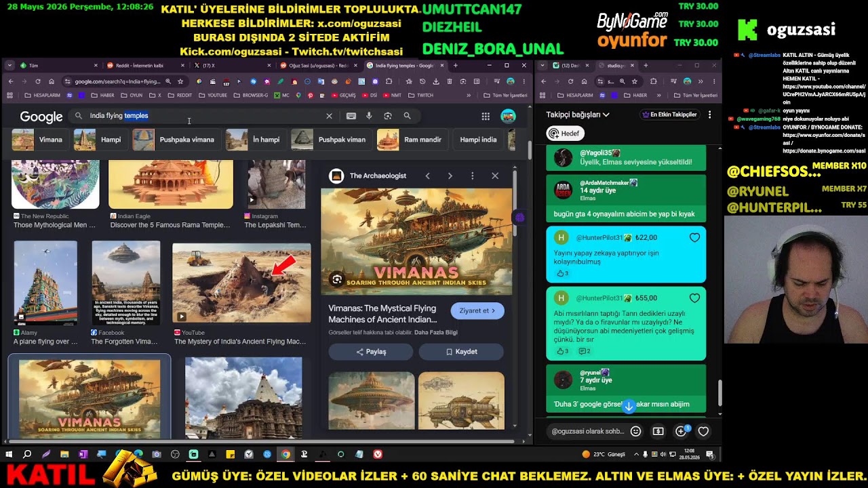The height and width of the screenshot is (488, 868).
Task: Open the Daha Fazla Bilgi link
Action: 436,333
